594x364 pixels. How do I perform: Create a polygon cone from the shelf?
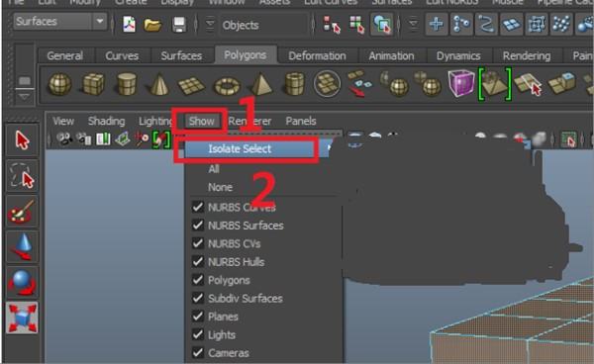(159, 84)
